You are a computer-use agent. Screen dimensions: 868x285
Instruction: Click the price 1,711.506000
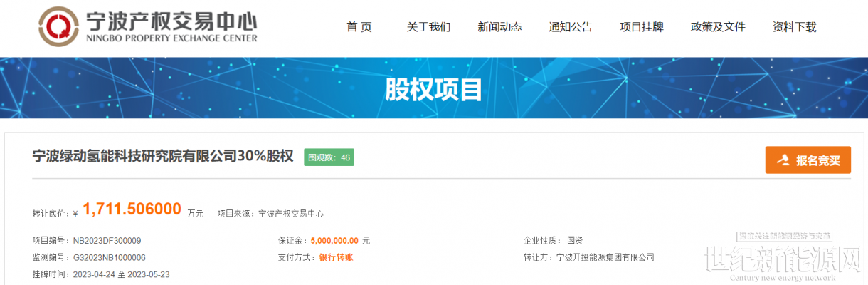(x=132, y=209)
